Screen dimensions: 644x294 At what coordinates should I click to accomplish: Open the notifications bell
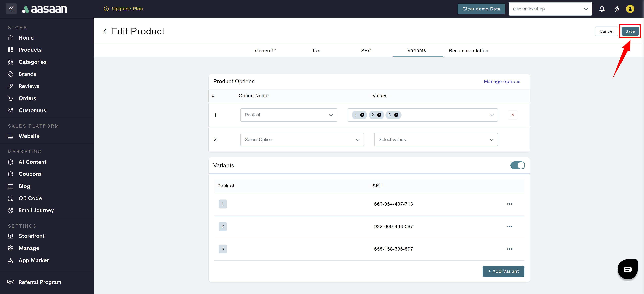point(602,9)
